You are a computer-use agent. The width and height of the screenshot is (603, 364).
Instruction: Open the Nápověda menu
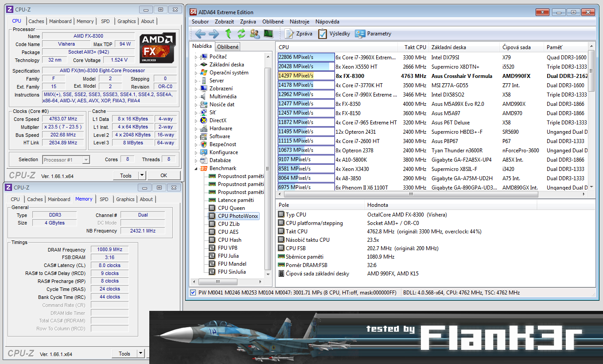[x=327, y=22]
